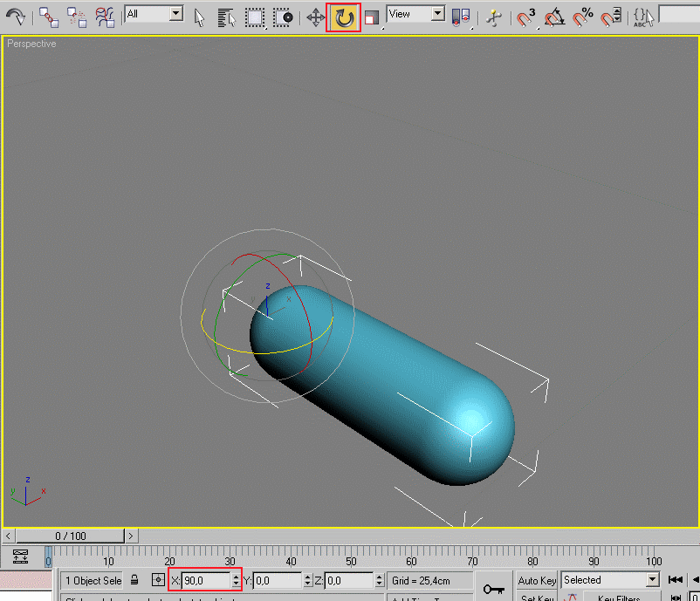700x601 pixels.
Task: Open the Selected key filter dropdown
Action: (610, 579)
